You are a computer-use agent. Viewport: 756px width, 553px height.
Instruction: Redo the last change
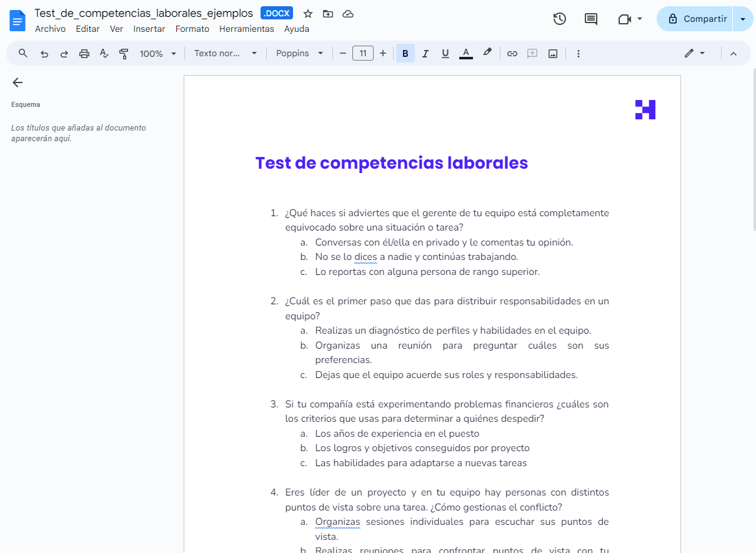tap(64, 53)
